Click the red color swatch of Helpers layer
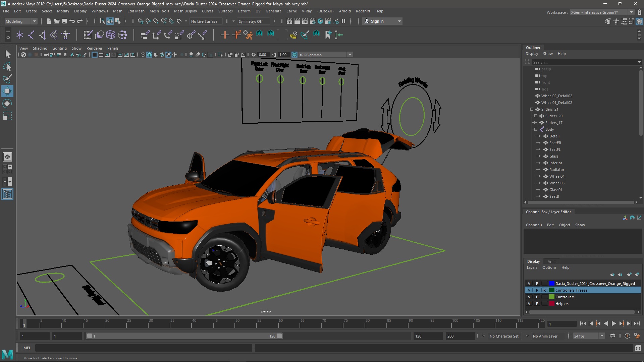 551,304
